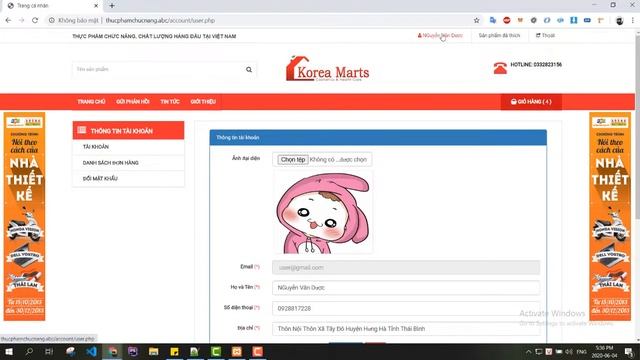
Task: Close the Trang cá nhân tab
Action: 96,6
